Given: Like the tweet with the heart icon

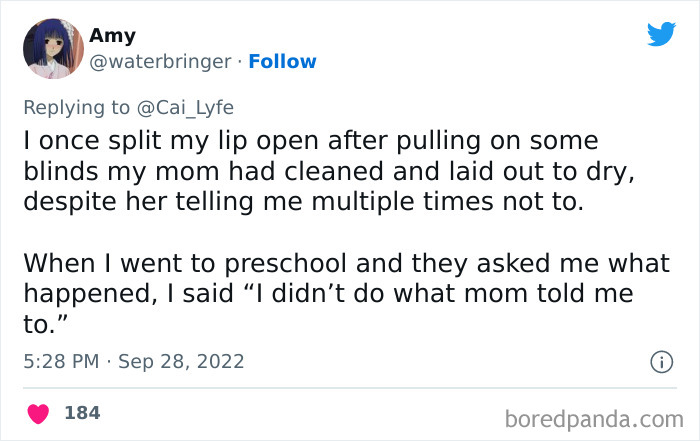Looking at the screenshot, I should click(39, 412).
